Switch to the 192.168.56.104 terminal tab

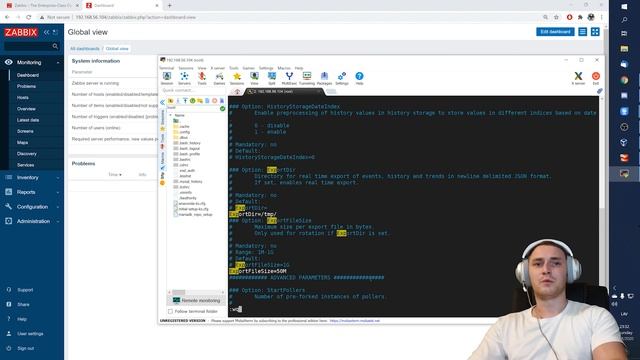[x=284, y=91]
